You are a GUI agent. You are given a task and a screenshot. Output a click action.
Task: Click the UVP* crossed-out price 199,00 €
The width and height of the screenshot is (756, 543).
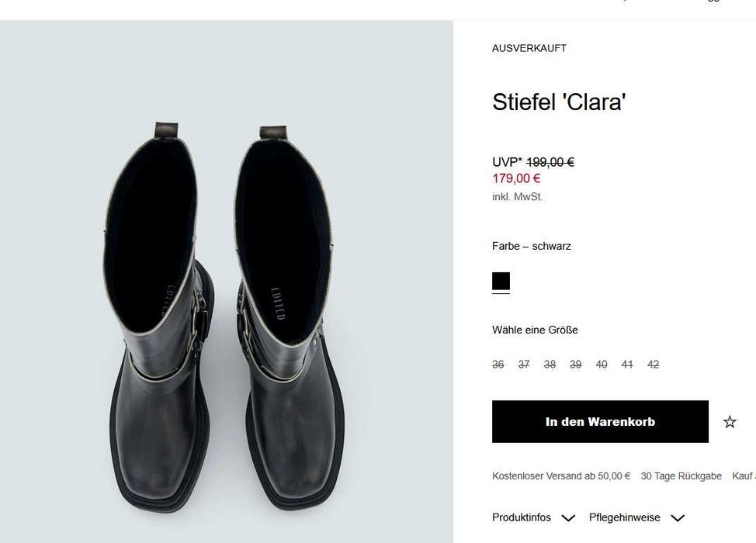[x=550, y=162]
